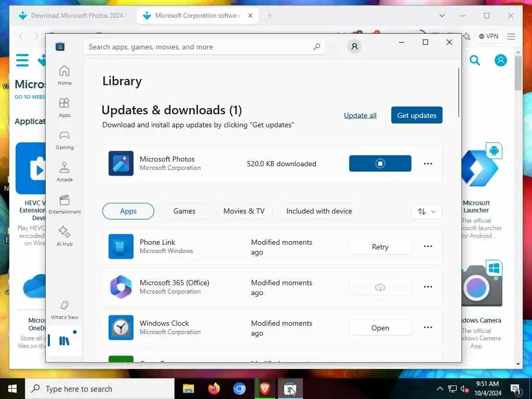The height and width of the screenshot is (399, 532).
Task: Open more options for Microsoft Photos
Action: pyautogui.click(x=428, y=164)
